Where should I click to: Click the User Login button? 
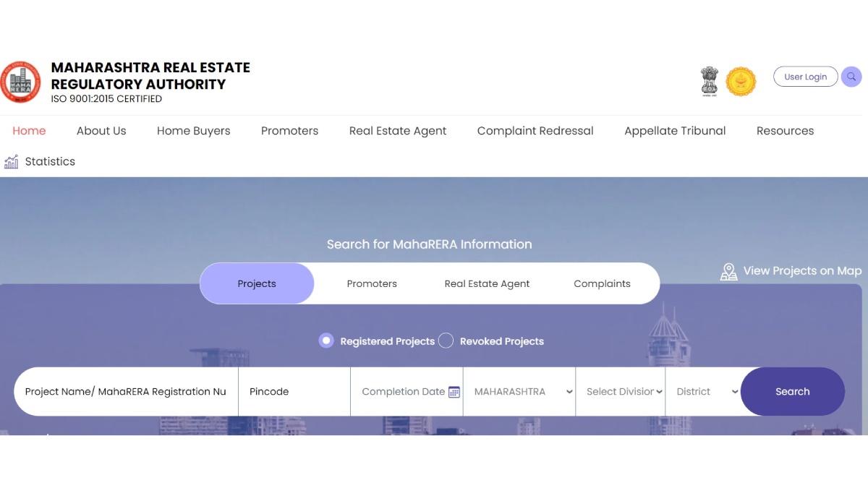click(805, 77)
